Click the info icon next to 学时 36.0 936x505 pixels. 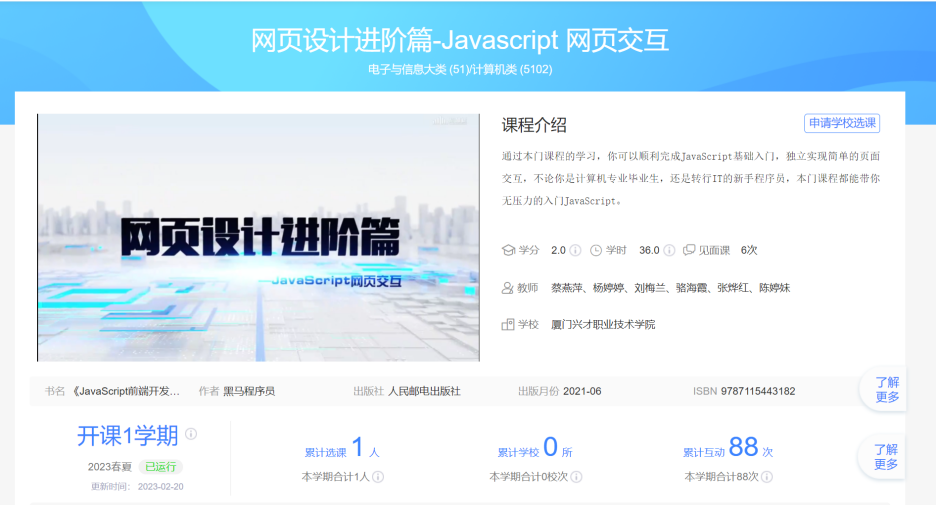[670, 250]
